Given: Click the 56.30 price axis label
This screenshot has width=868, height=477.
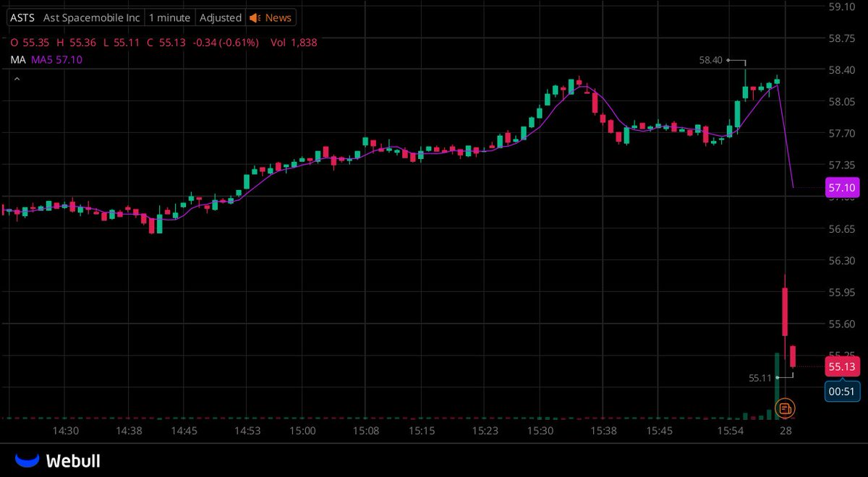Looking at the screenshot, I should pyautogui.click(x=843, y=261).
